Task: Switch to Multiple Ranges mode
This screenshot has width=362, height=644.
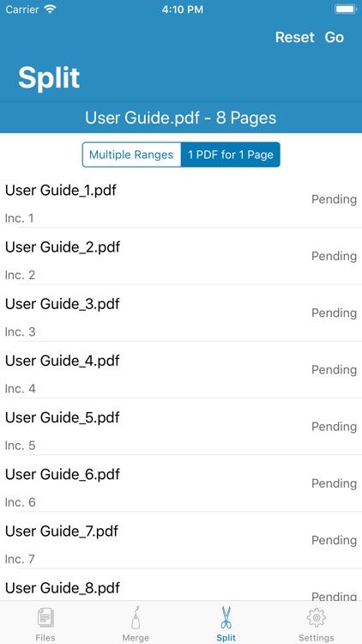Action: (x=131, y=155)
